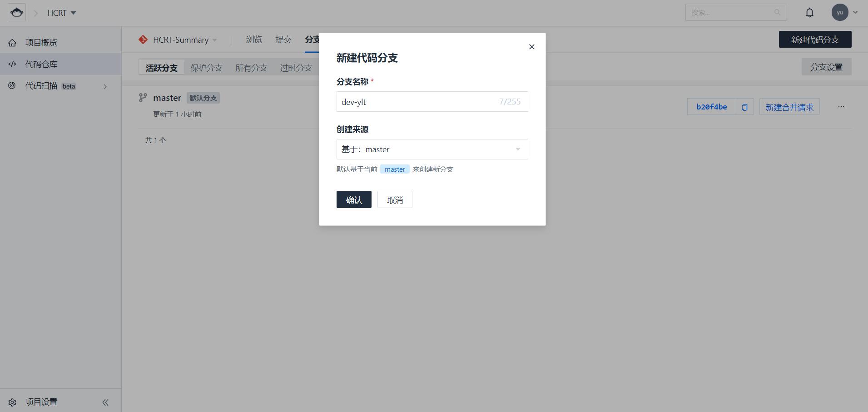Switch to the 提交 tab
Image resolution: width=868 pixels, height=412 pixels.
(283, 40)
